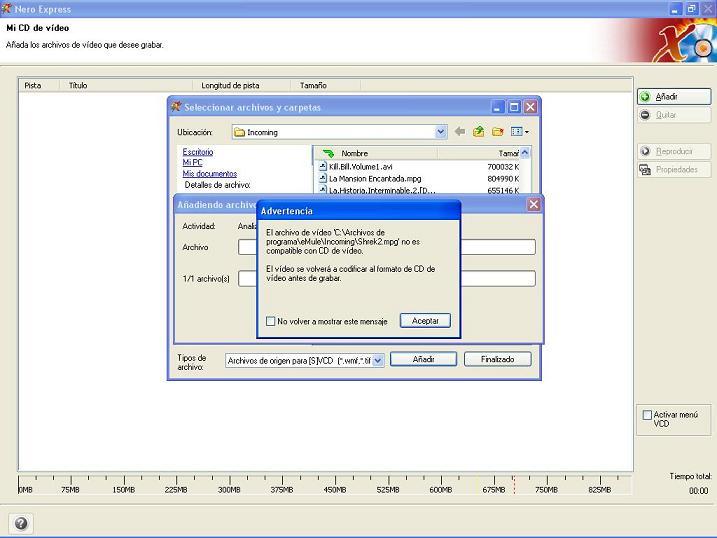Image resolution: width=717 pixels, height=538 pixels.
Task: Restore the Nero Express window
Action: 691,9
